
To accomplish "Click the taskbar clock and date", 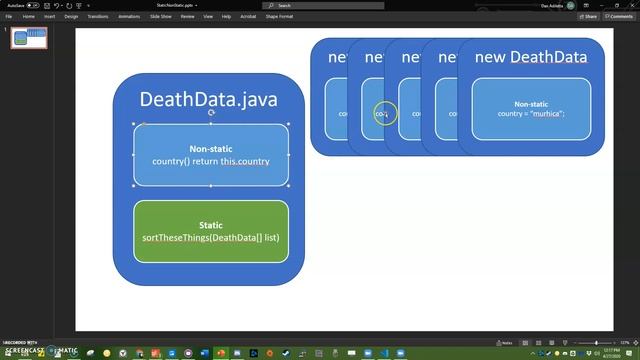I will tap(611, 353).
